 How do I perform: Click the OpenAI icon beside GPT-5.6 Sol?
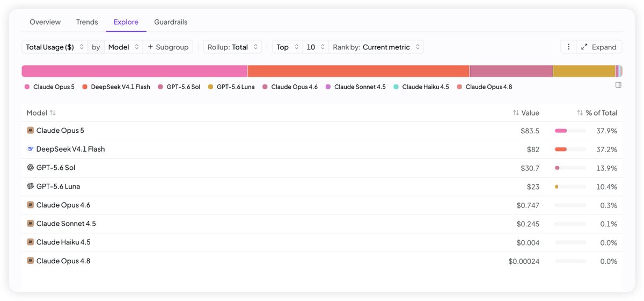(31, 168)
